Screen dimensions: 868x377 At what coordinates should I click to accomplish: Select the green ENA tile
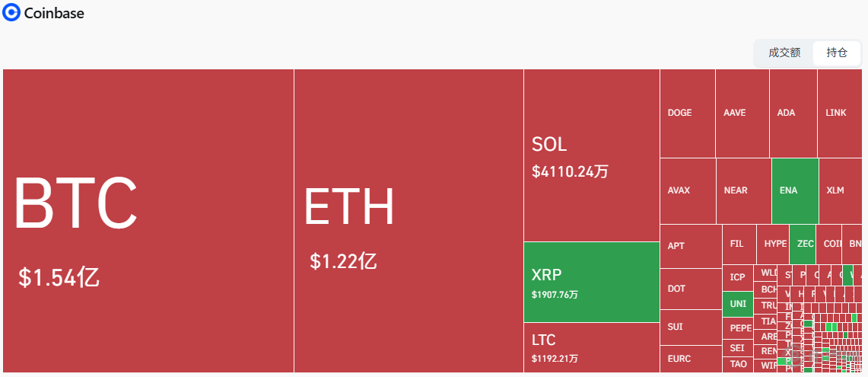(x=794, y=190)
